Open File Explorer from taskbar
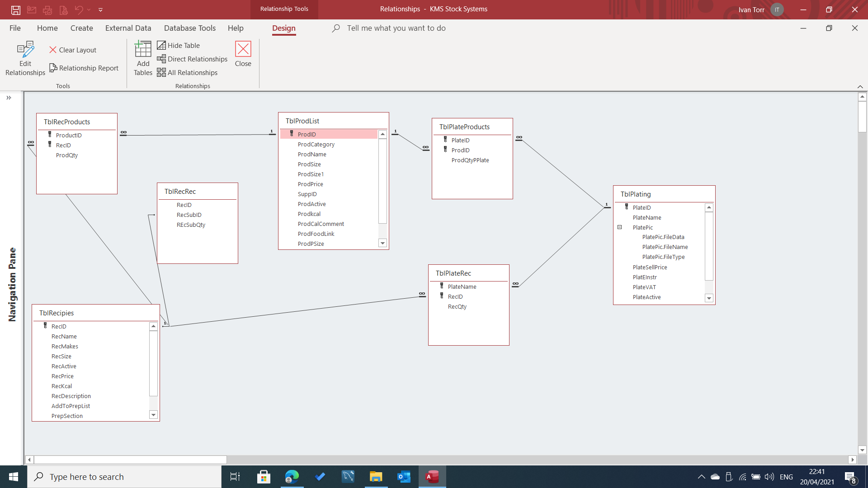 376,477
